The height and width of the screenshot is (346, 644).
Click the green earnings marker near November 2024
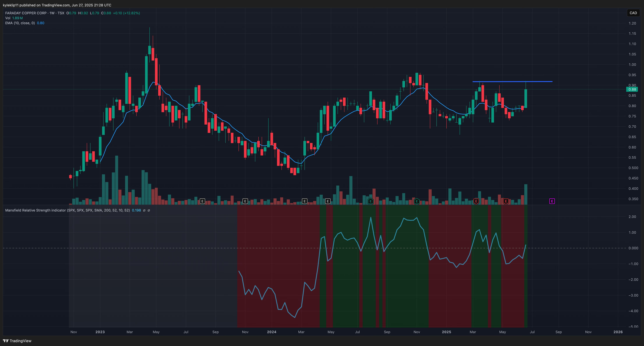[x=417, y=201]
